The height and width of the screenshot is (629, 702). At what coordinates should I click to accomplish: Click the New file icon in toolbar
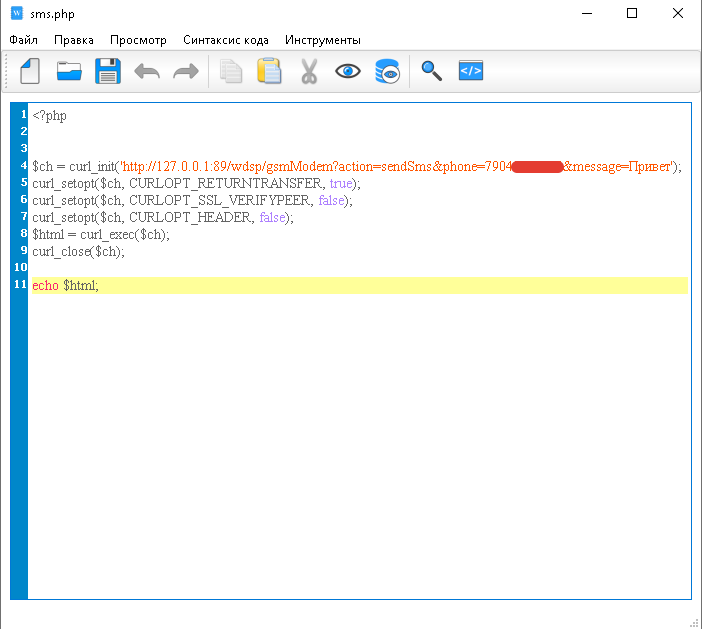pyautogui.click(x=30, y=71)
